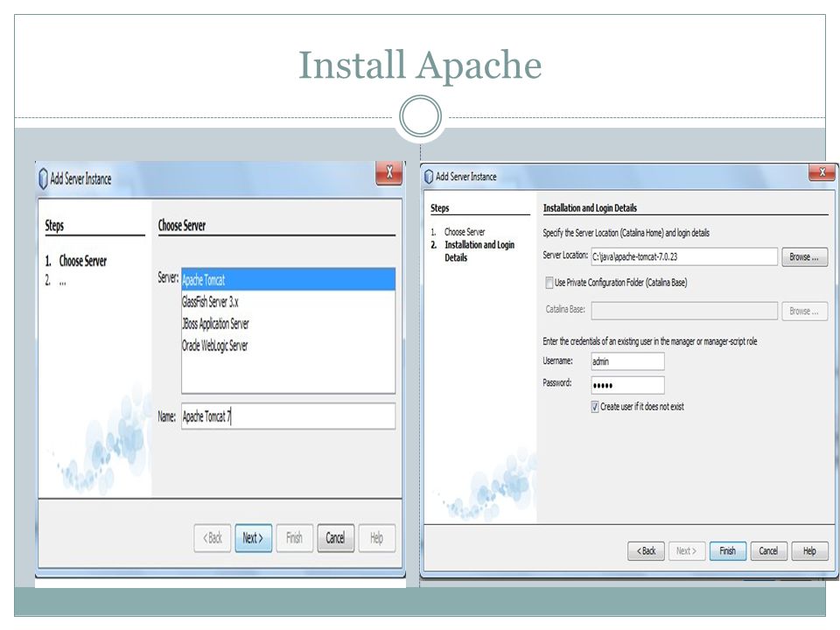Click the Server Location path field
Image resolution: width=840 pixels, height=630 pixels.
pyautogui.click(x=684, y=256)
